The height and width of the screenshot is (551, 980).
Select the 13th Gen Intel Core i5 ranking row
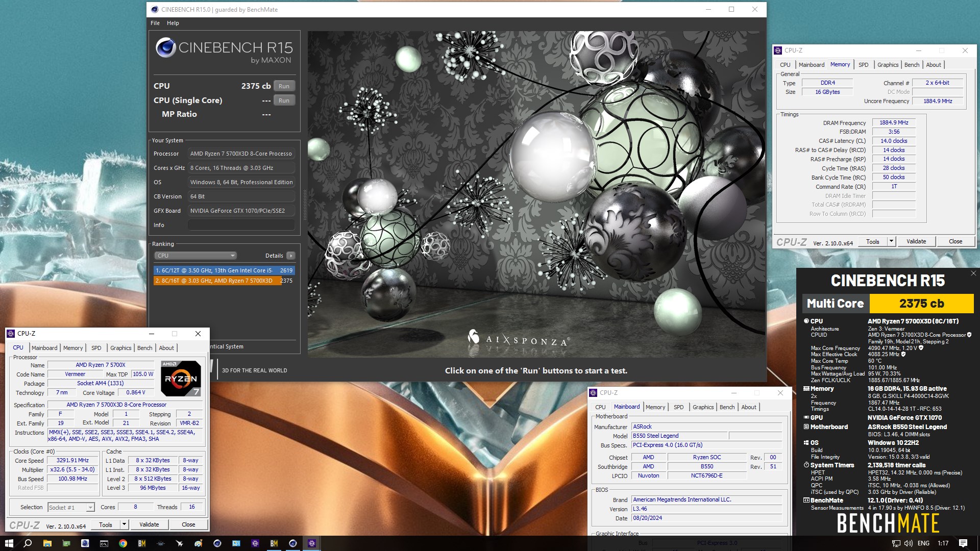coord(224,270)
